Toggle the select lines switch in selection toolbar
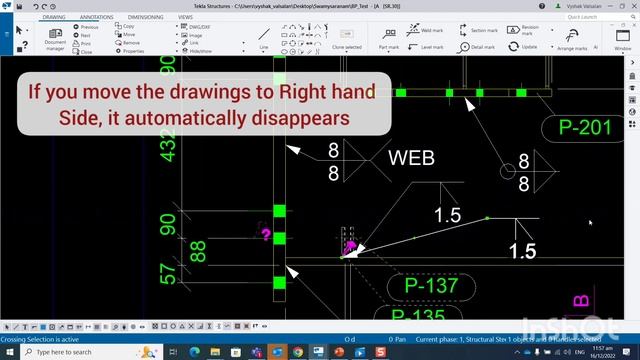This screenshot has height=360, width=640. coord(16,327)
